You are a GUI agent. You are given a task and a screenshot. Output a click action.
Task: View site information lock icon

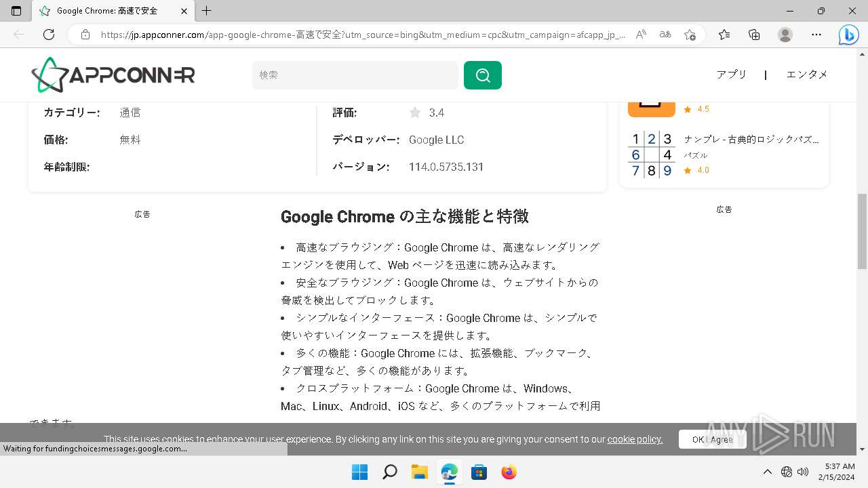85,35
